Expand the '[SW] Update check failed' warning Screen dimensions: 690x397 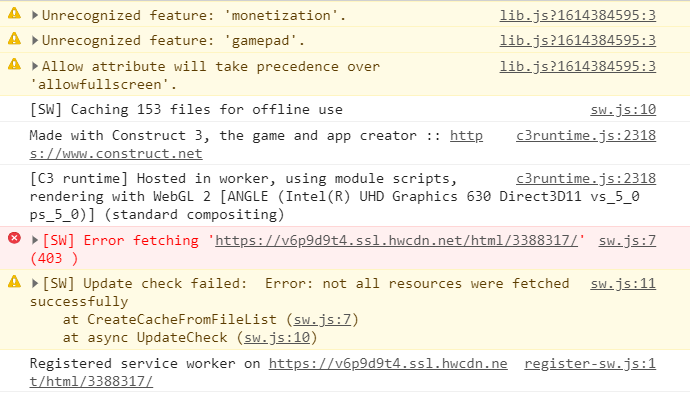[35, 283]
